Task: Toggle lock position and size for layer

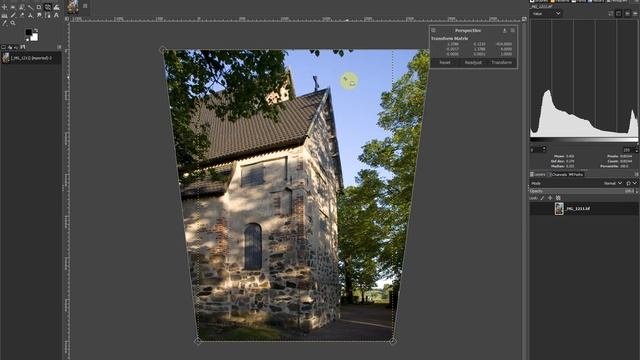Action: point(550,198)
